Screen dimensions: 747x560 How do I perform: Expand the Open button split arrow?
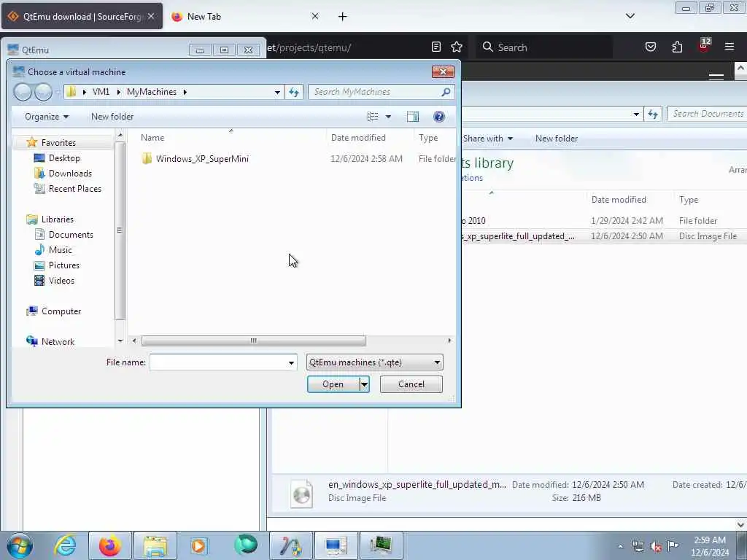click(x=365, y=384)
